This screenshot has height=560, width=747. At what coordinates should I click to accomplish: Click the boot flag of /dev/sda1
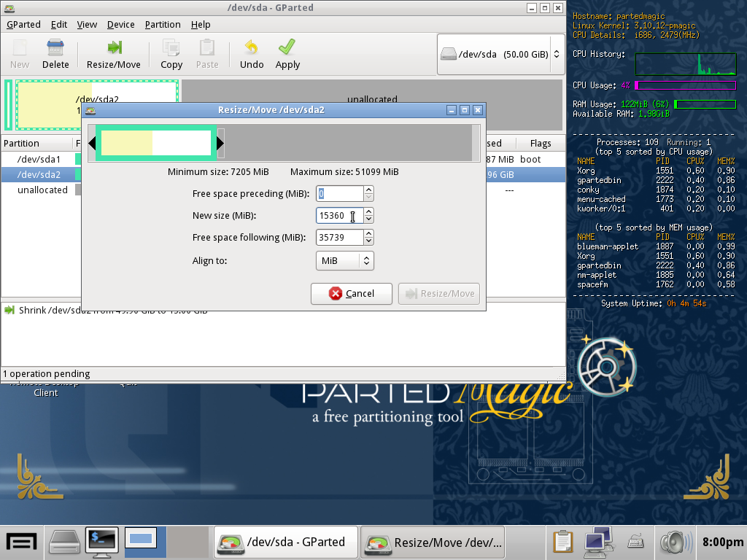point(530,159)
